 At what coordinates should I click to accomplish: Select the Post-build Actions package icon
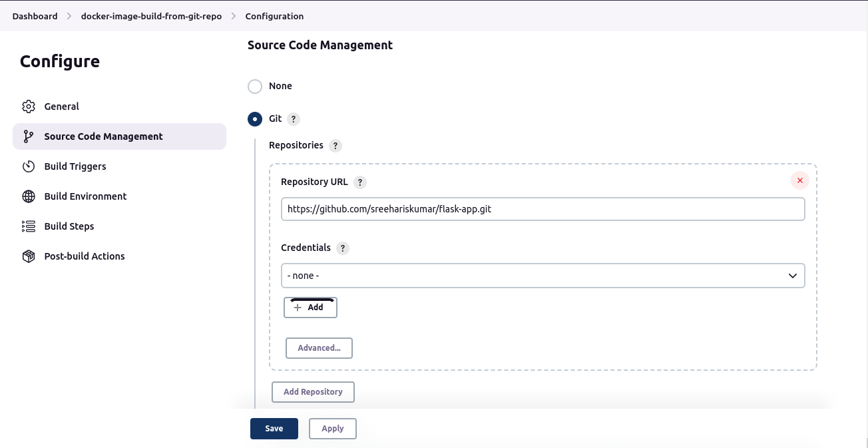(x=29, y=256)
